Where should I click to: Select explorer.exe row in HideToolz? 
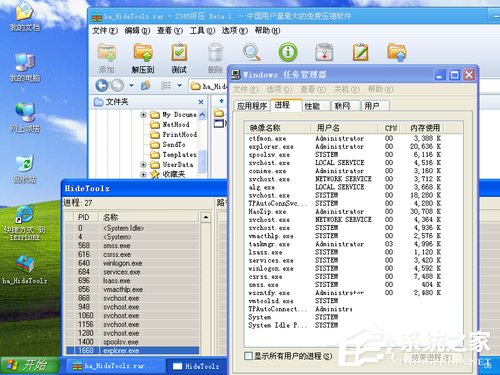click(133, 351)
